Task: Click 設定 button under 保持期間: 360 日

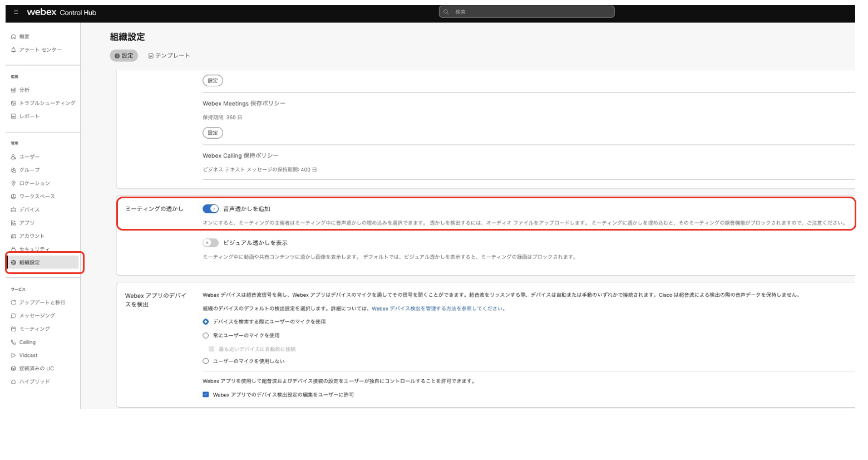Action: [213, 133]
